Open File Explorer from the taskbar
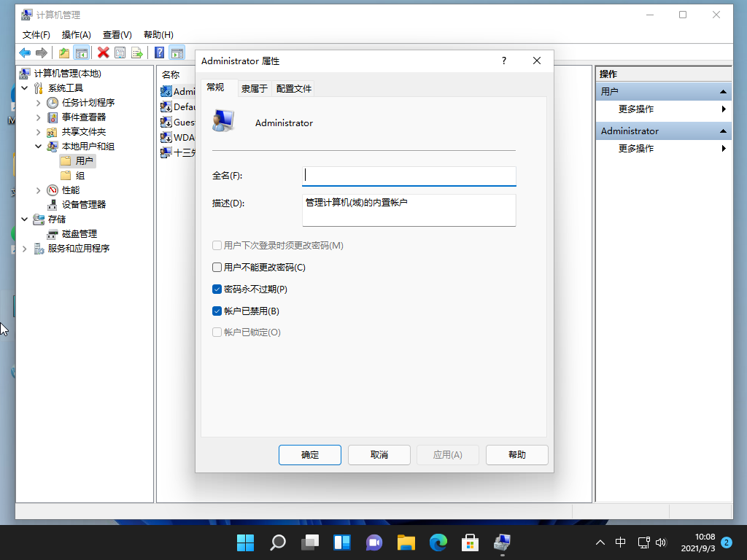 click(406, 542)
